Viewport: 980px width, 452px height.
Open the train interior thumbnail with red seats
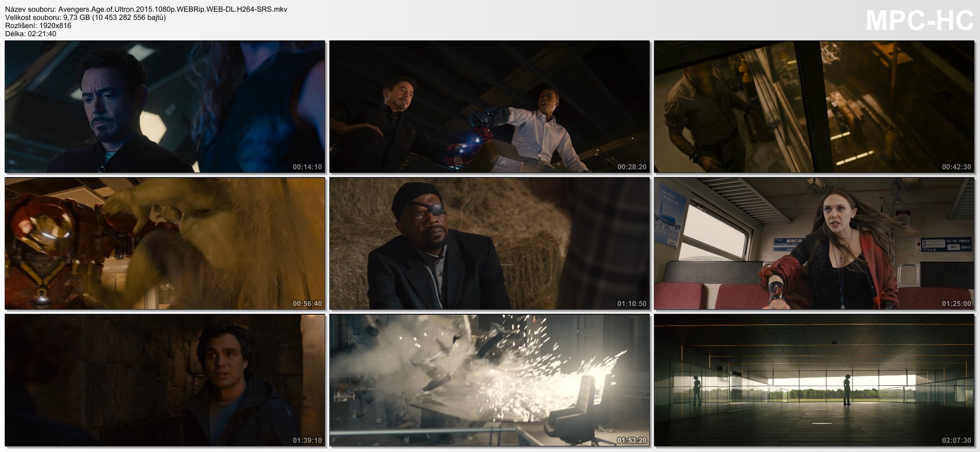point(814,243)
